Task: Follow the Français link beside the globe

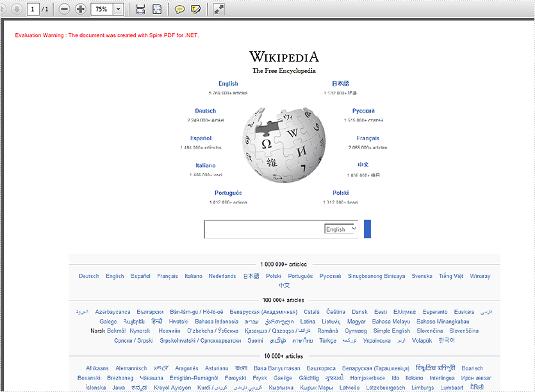Action: pyautogui.click(x=368, y=138)
